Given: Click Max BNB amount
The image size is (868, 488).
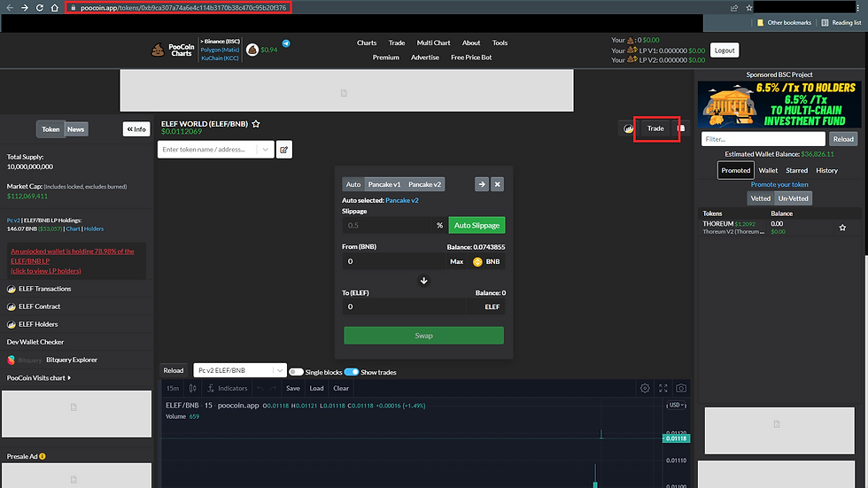Looking at the screenshot, I should coord(457,261).
